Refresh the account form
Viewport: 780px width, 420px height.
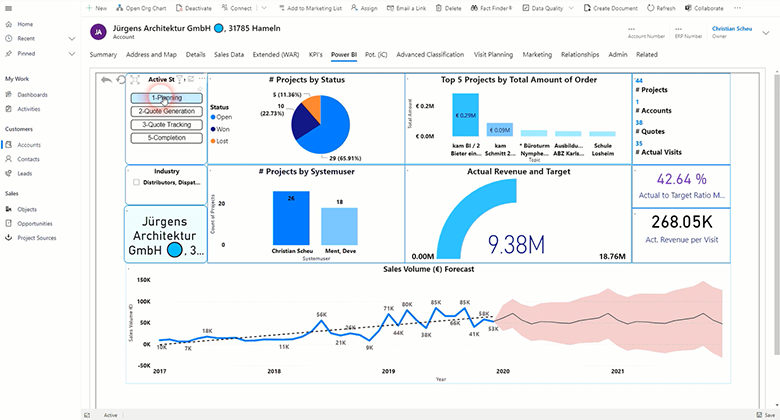[x=661, y=8]
